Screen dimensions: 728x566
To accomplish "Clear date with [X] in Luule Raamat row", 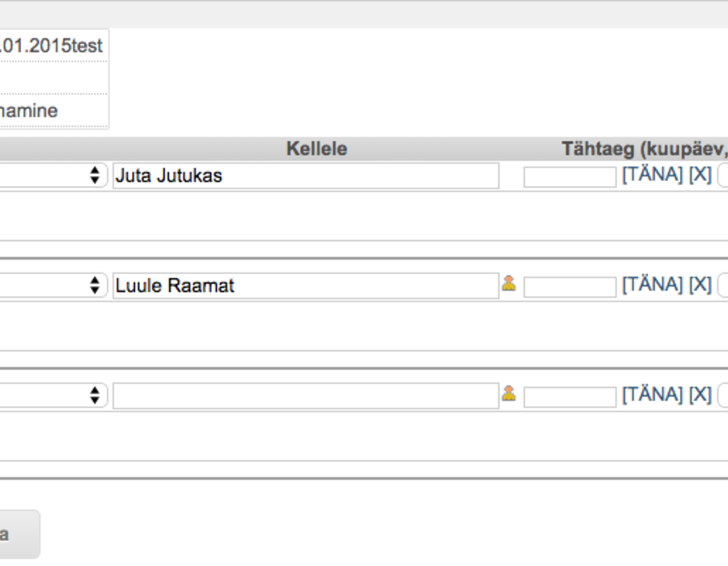I will pos(700,285).
